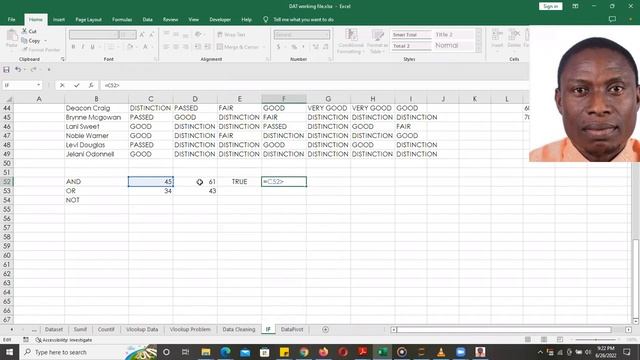Screen dimensions: 640x360
Task: Switch to the Data Cleaning sheet tab
Action: click(239, 329)
